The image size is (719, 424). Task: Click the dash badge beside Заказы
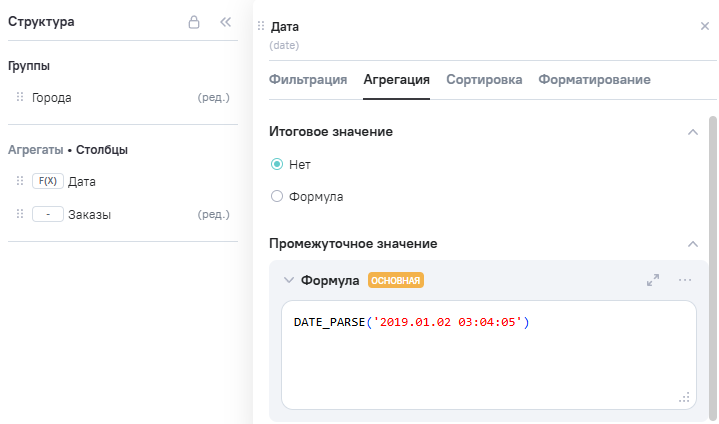pyautogui.click(x=47, y=214)
